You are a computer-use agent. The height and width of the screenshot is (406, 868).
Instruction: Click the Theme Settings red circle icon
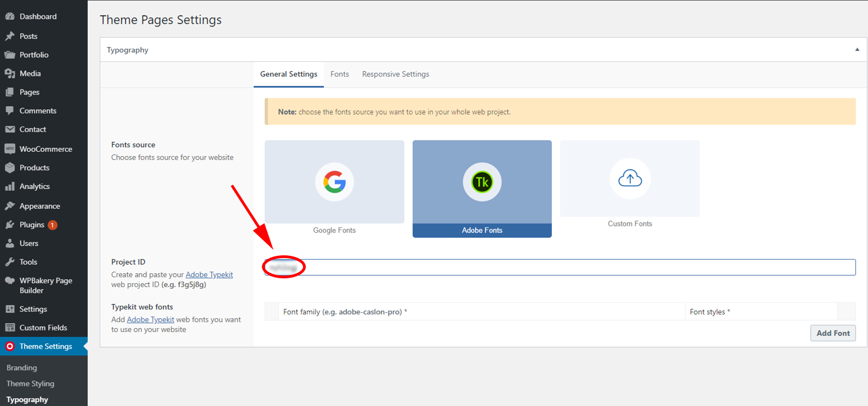[10, 346]
